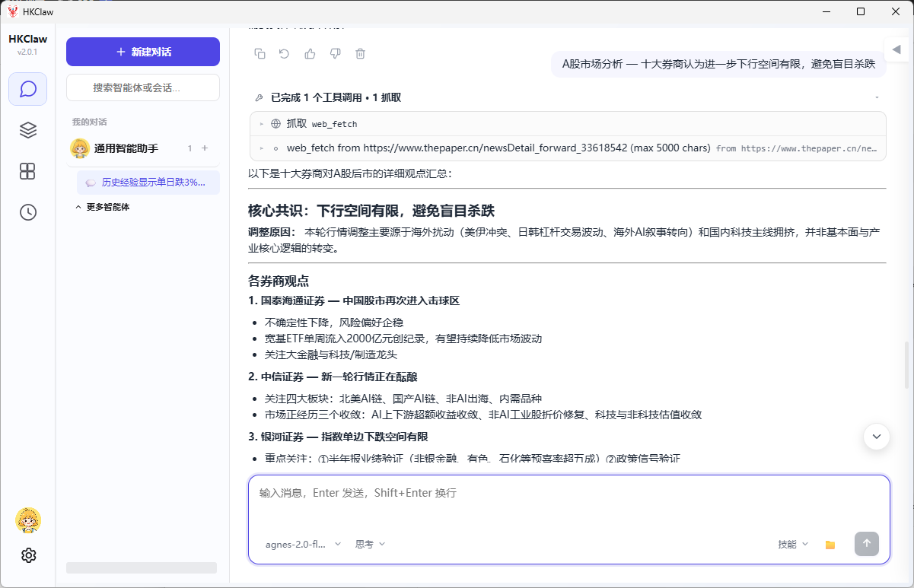The height and width of the screenshot is (588, 914).
Task: Click 以下是十大券商对A股后市的详细观点汇总 line
Action: point(350,173)
